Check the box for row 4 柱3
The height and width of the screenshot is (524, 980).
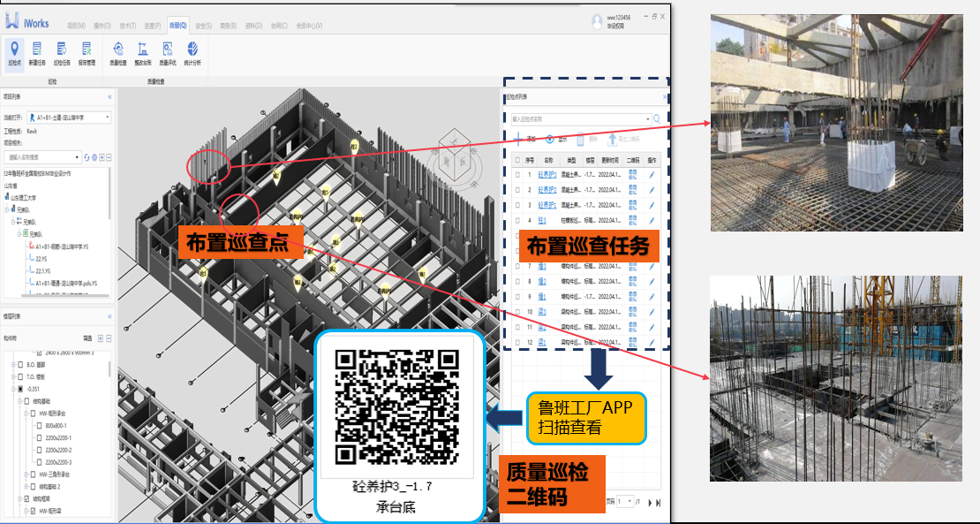(x=517, y=220)
